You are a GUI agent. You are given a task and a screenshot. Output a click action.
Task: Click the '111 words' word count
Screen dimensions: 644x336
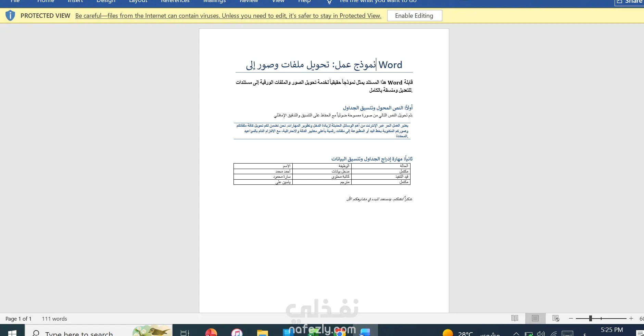[54, 319]
